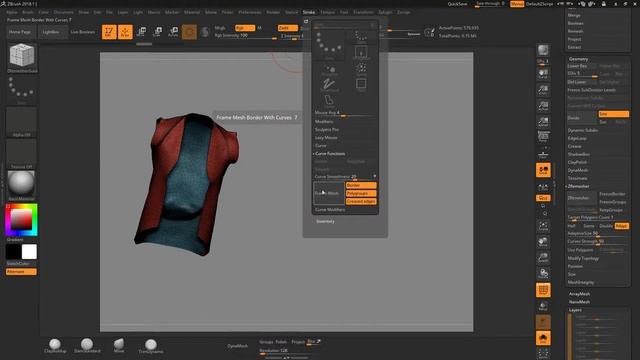Pick the Dots stroke in the Stroke popup
The image size is (640, 360).
[329, 45]
